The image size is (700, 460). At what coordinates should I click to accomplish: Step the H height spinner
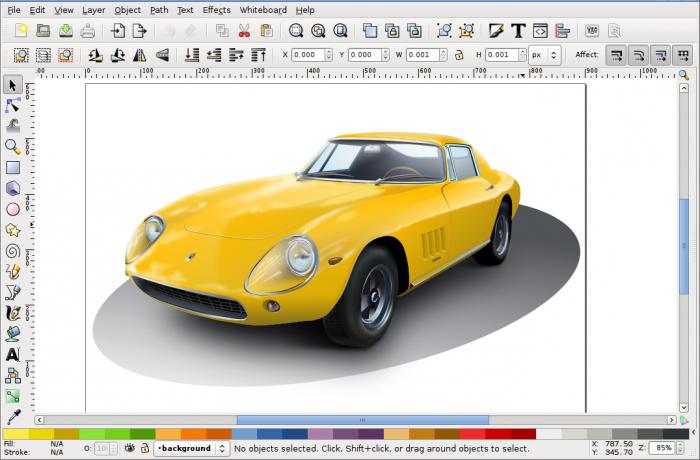tap(522, 55)
